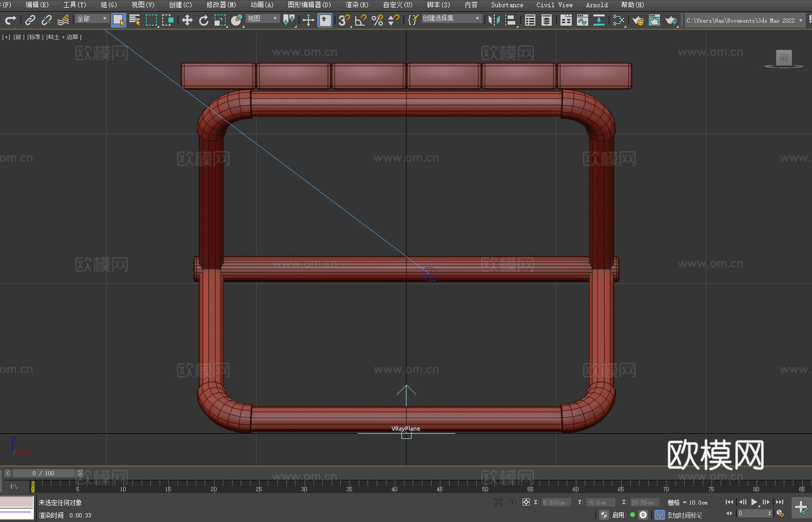Open the 创建选择集 named selection dropdown
The width and height of the screenshot is (812, 522).
tap(452, 18)
